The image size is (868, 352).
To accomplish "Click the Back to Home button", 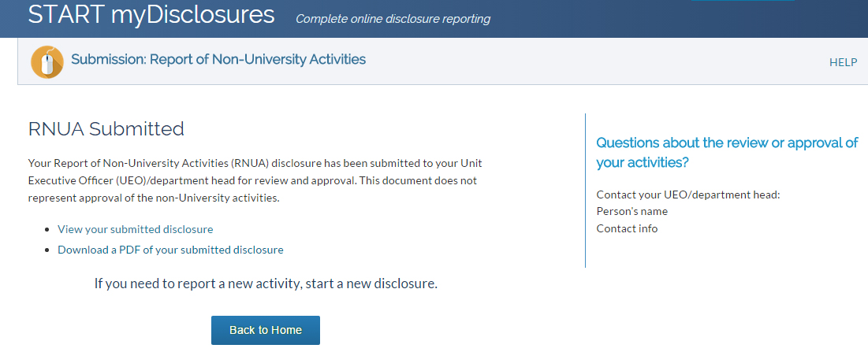I will [266, 331].
